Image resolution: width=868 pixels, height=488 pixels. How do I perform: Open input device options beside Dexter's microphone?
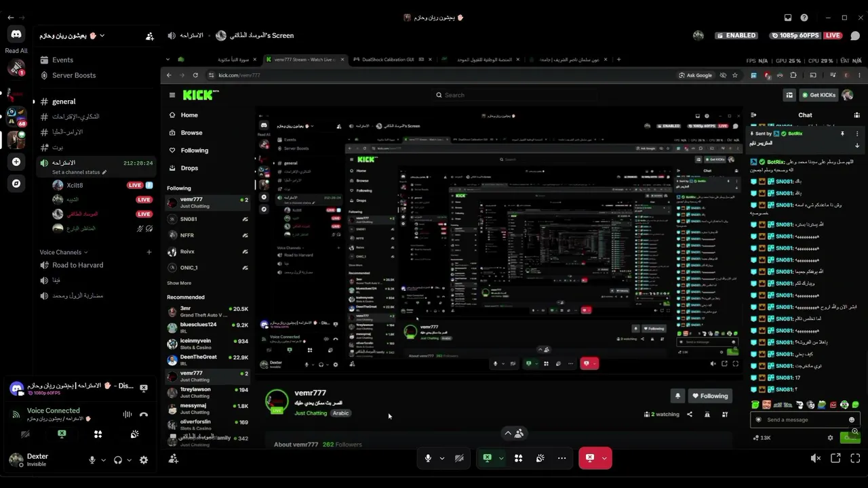[103, 460]
